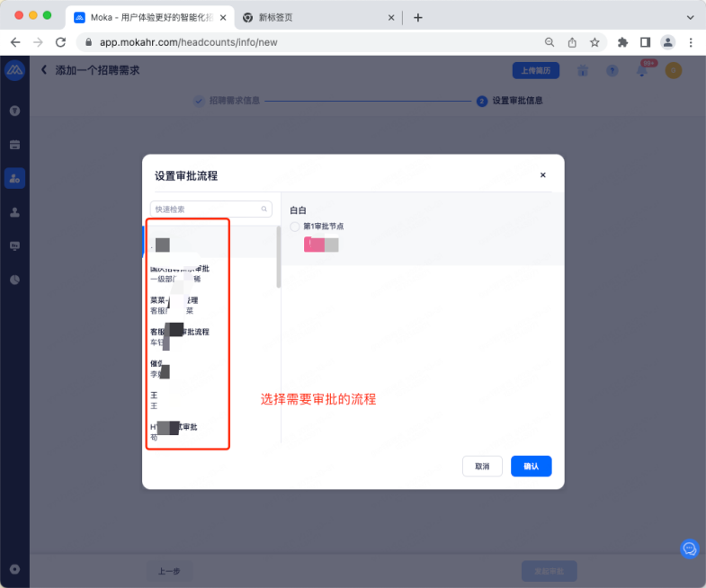The height and width of the screenshot is (588, 706).
Task: Click the help question mark icon
Action: (612, 71)
